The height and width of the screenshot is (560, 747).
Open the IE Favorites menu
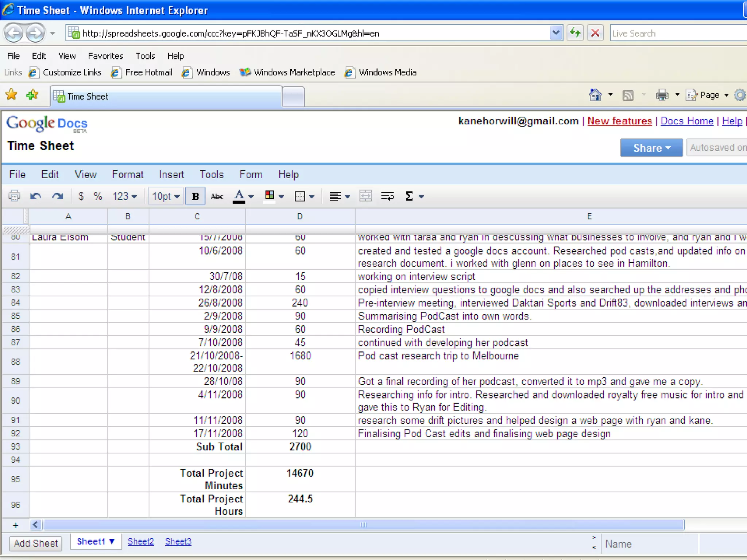(x=105, y=56)
